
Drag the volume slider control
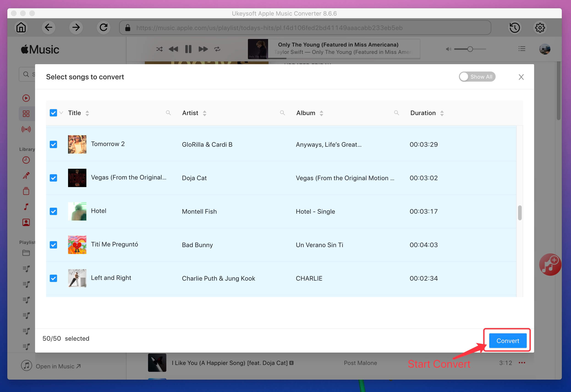[x=470, y=49]
